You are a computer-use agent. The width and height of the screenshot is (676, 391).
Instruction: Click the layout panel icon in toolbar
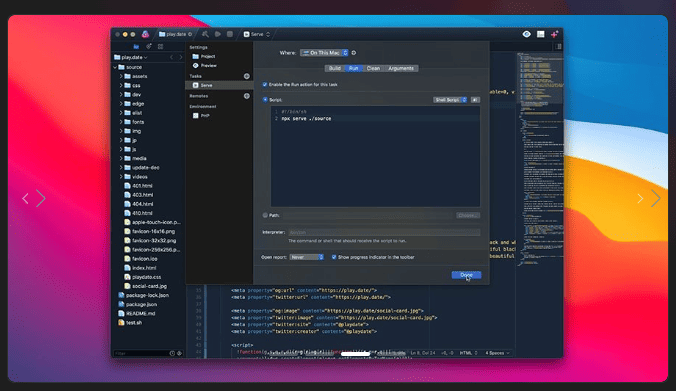[x=540, y=34]
